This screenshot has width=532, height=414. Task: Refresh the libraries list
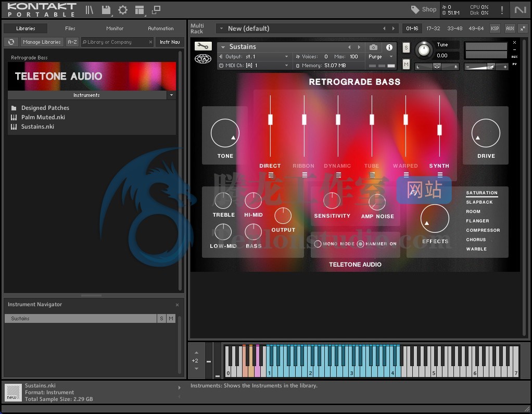click(11, 42)
